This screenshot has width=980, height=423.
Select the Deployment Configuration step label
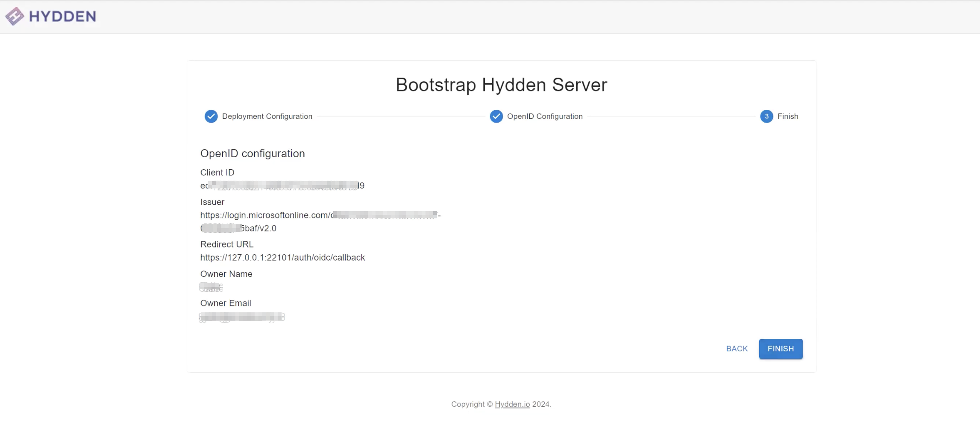(x=268, y=116)
